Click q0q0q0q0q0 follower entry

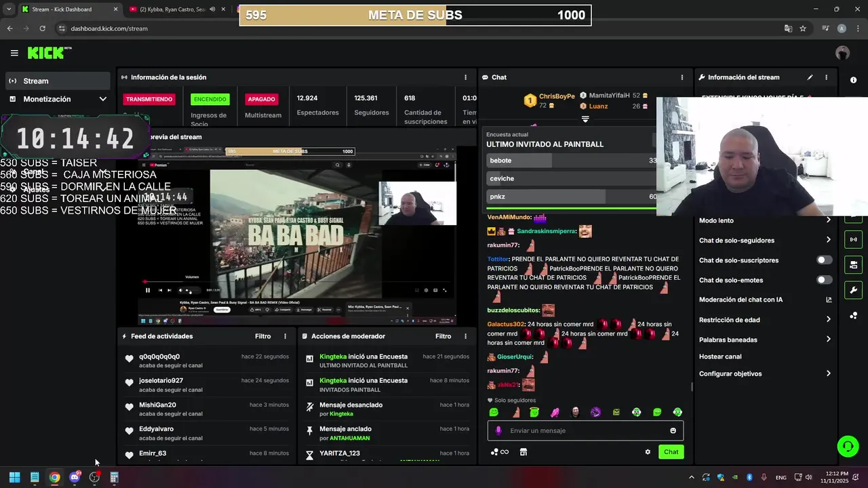[207, 361]
